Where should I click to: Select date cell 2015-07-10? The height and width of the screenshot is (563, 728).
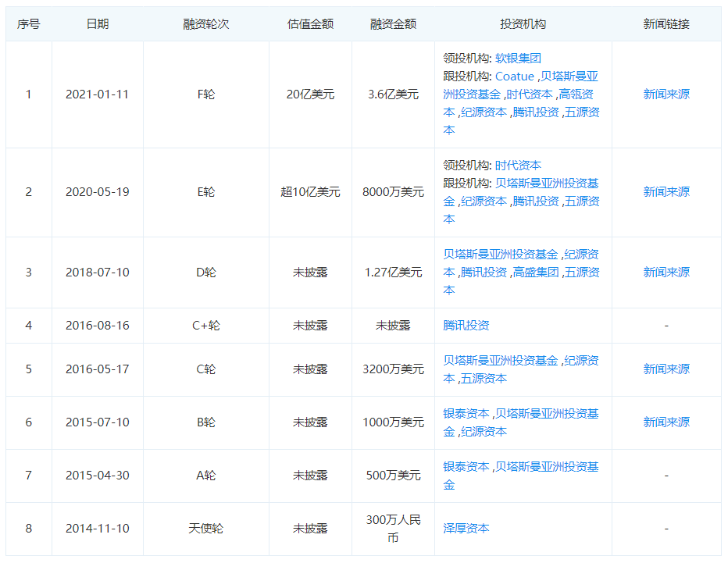coord(98,422)
